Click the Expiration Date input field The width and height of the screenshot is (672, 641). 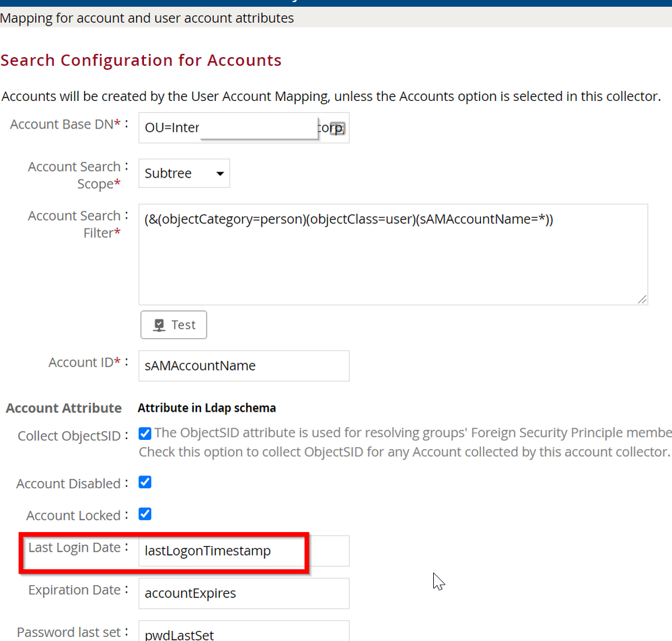tap(244, 593)
